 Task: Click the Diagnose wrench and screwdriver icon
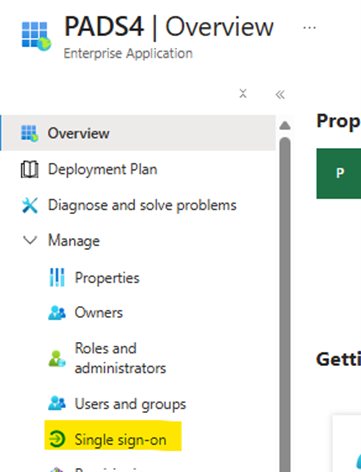pos(30,205)
